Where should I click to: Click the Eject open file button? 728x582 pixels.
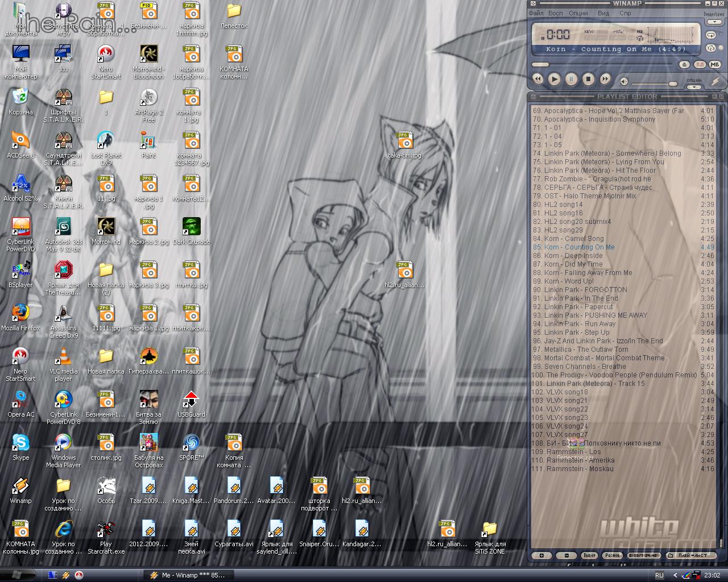pos(685,65)
